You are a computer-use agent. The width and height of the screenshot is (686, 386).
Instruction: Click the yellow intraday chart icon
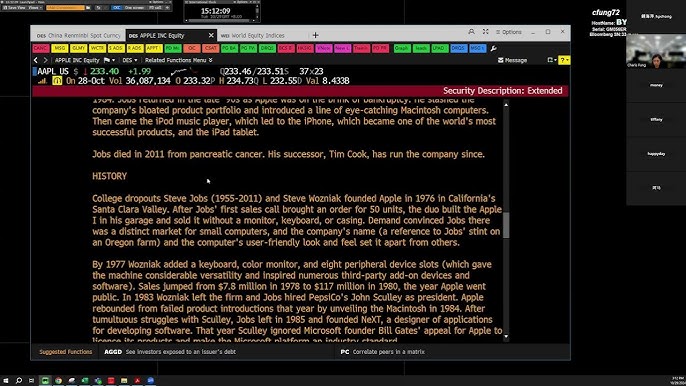coord(57,81)
